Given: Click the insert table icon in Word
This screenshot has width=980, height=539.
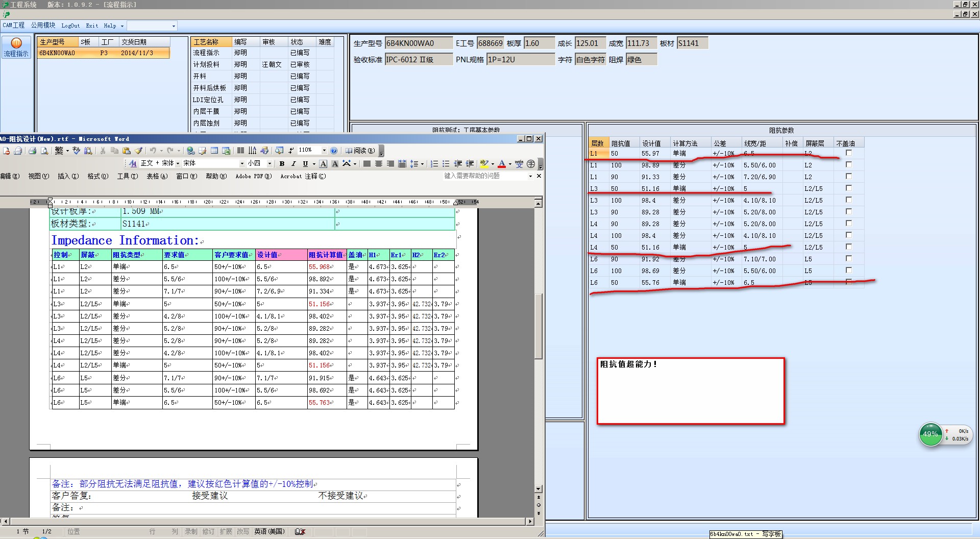Looking at the screenshot, I should pyautogui.click(x=214, y=151).
